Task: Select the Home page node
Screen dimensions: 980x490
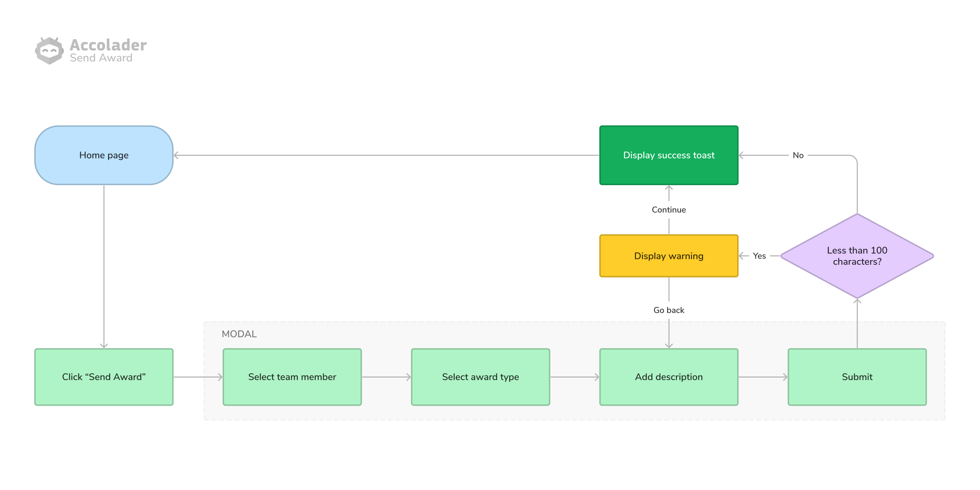Action: click(104, 155)
